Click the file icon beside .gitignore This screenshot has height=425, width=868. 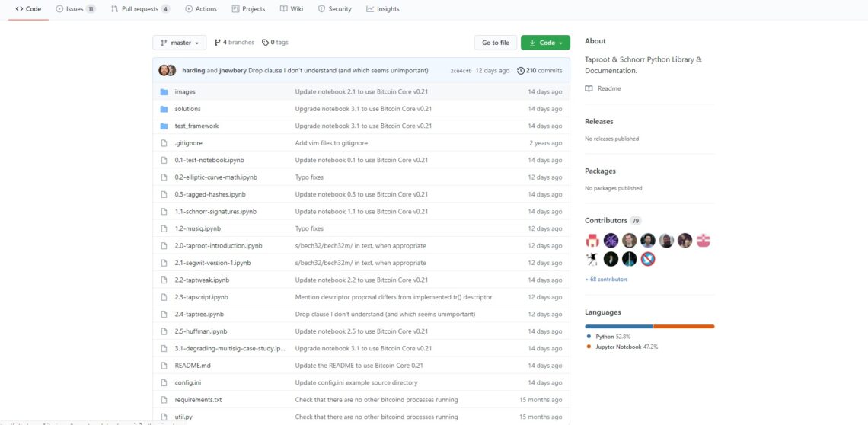tap(164, 143)
